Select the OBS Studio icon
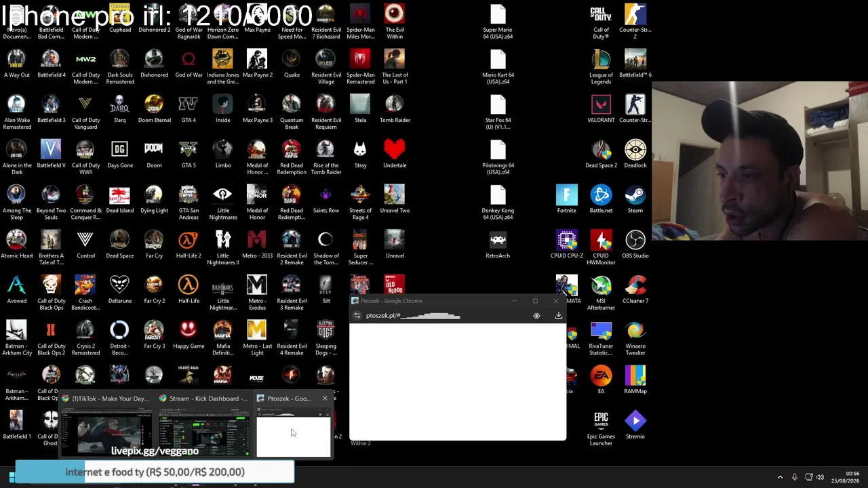Image resolution: width=868 pixels, height=488 pixels. (x=635, y=244)
